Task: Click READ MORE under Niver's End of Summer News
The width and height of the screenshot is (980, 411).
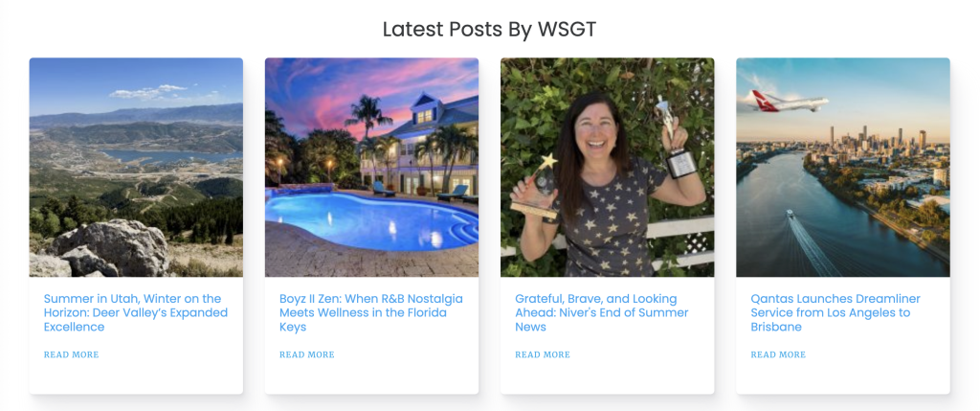Action: (x=543, y=354)
